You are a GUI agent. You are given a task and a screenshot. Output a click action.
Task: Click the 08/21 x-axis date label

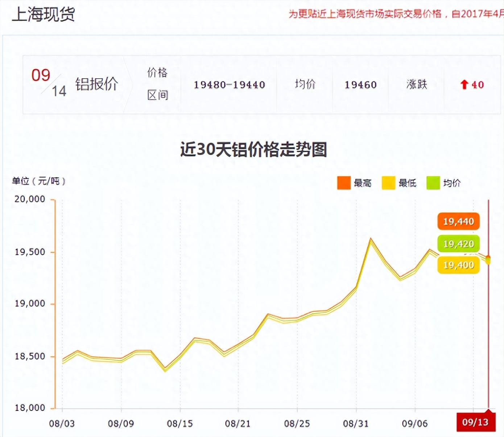coord(238,424)
